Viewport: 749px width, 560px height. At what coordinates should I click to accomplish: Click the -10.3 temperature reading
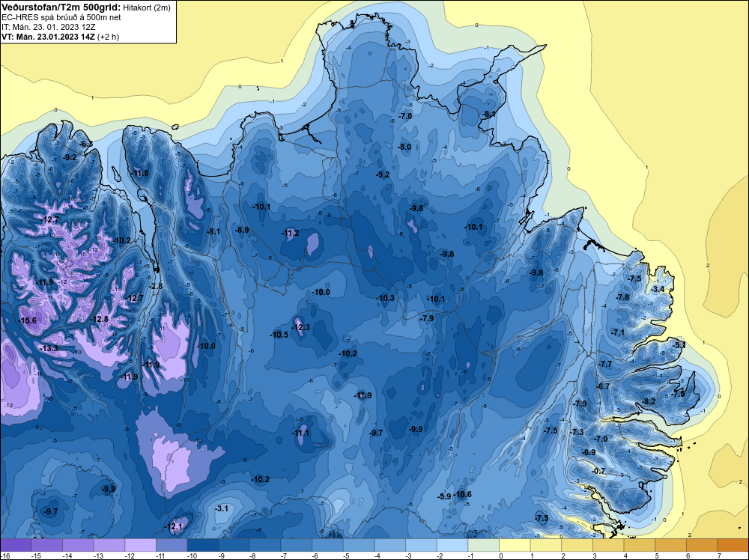tap(386, 298)
